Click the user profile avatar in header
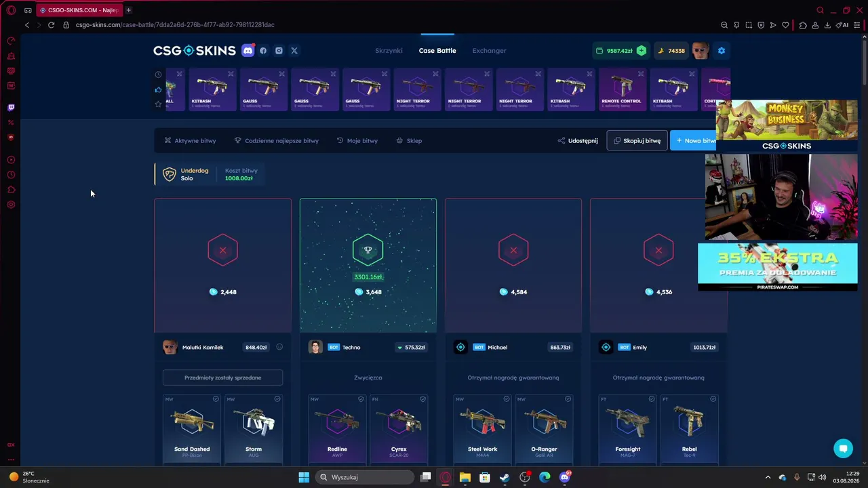 (x=701, y=50)
